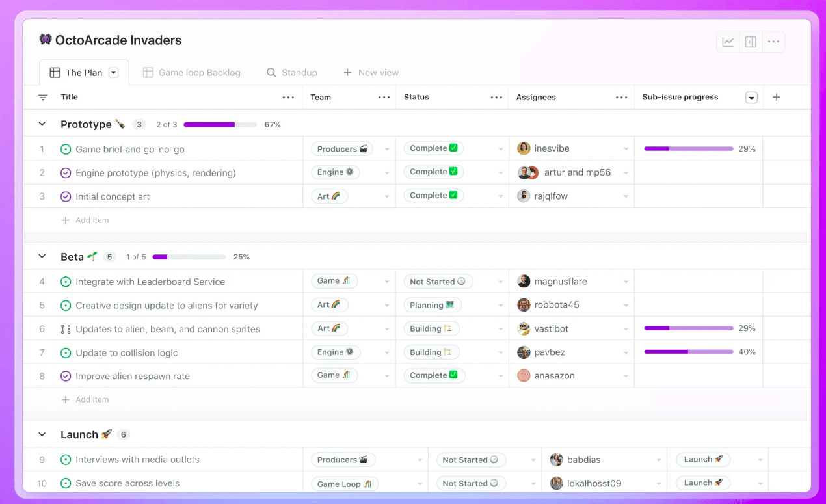Open Assignees column options menu
Viewport: 826px width, 504px height.
[x=622, y=98]
